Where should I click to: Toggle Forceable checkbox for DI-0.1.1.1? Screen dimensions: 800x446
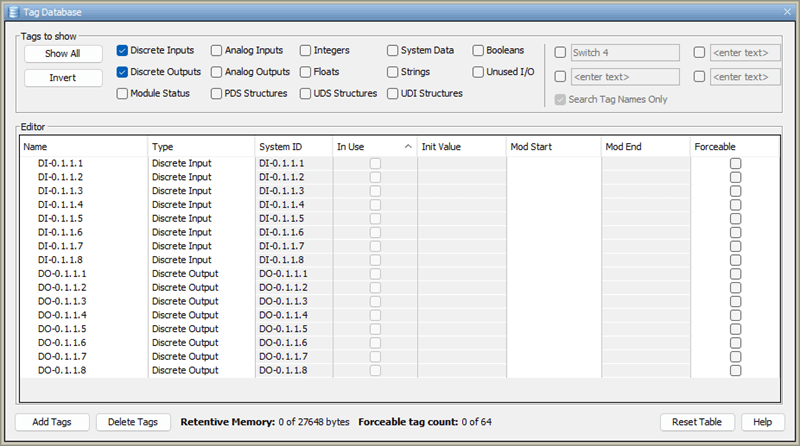(735, 163)
